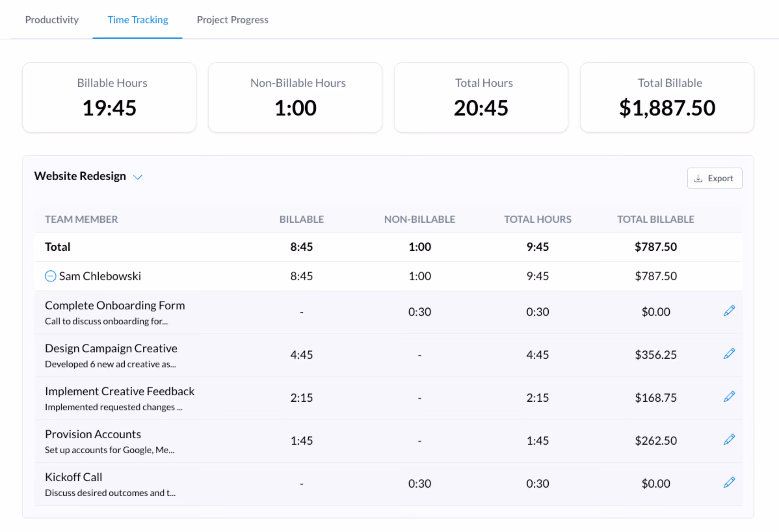This screenshot has width=779, height=532.
Task: Open the Project Progress tab
Action: point(232,20)
